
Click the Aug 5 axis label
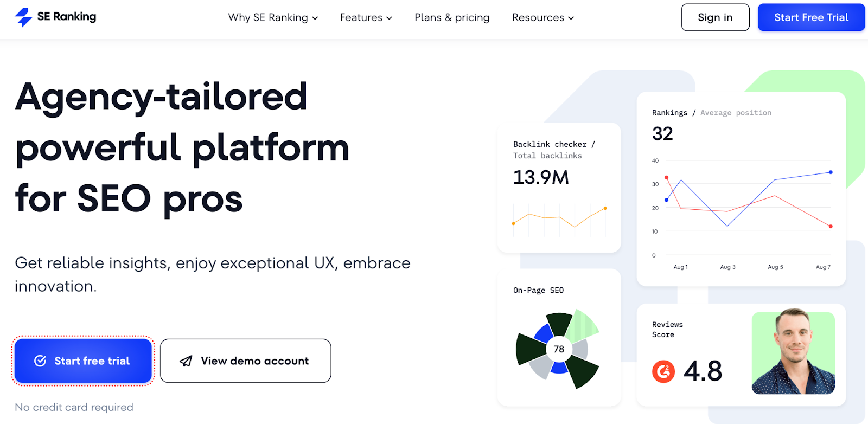click(775, 267)
